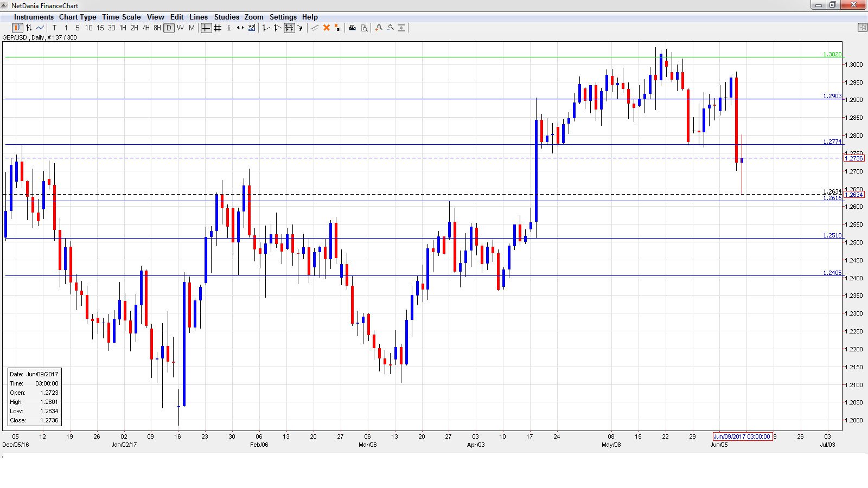This screenshot has width=868, height=488.
Task: Toggle the volume display button
Action: pyautogui.click(x=252, y=28)
